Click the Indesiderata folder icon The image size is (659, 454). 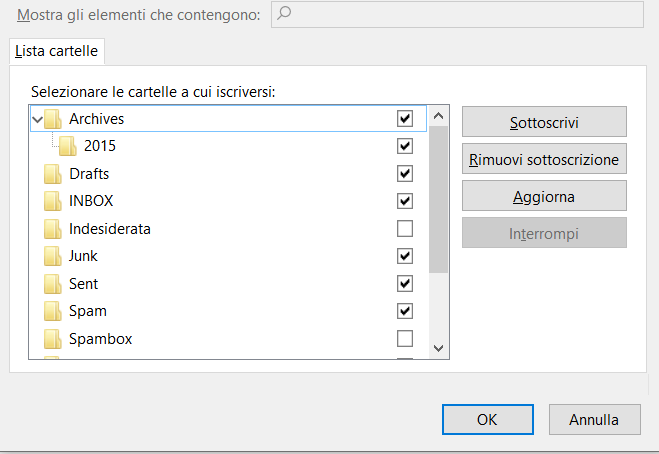53,229
